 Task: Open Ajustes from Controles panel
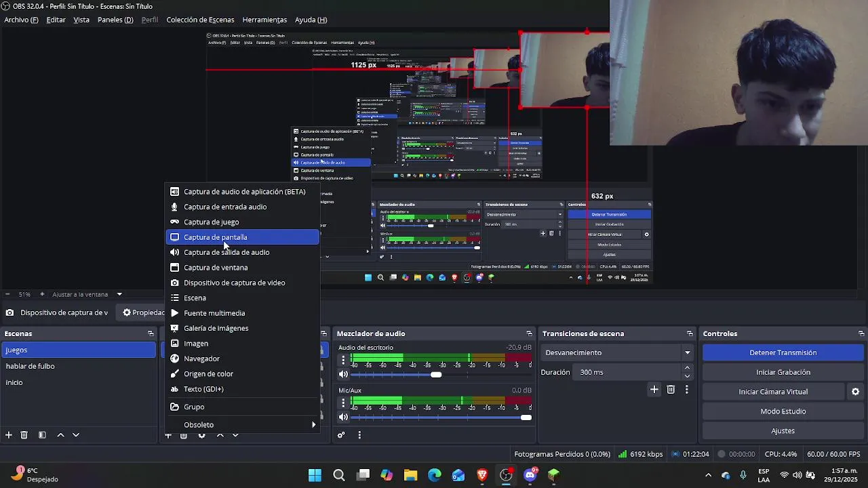click(783, 431)
